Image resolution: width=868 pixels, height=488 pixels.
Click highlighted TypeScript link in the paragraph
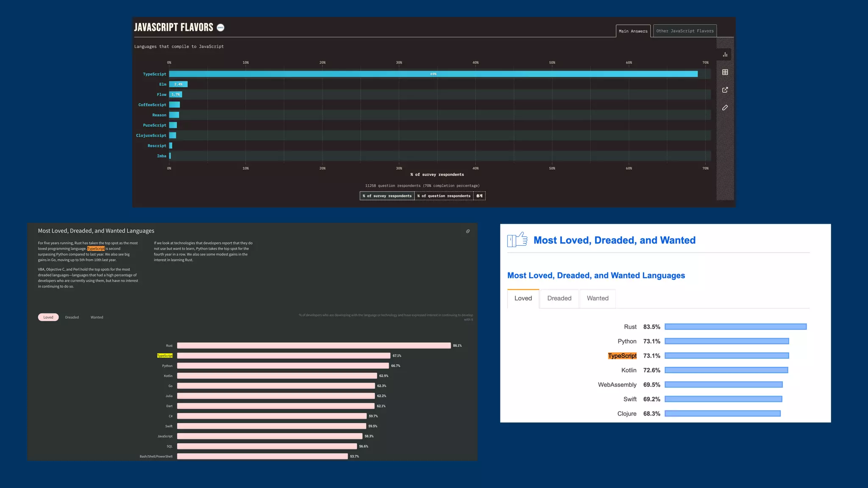click(x=96, y=249)
